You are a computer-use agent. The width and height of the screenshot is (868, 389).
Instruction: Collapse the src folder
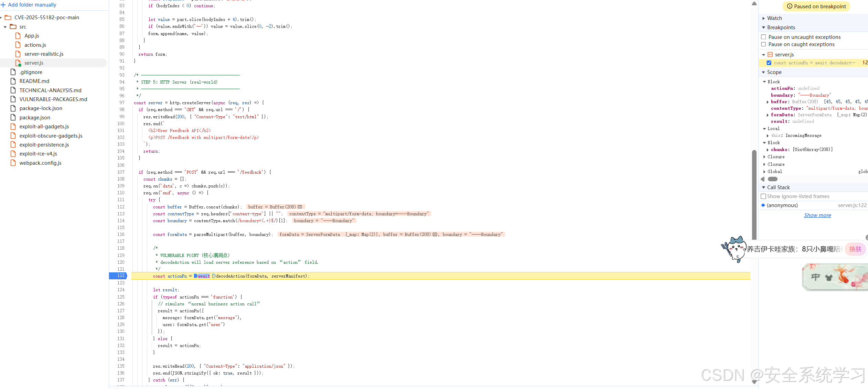5,27
